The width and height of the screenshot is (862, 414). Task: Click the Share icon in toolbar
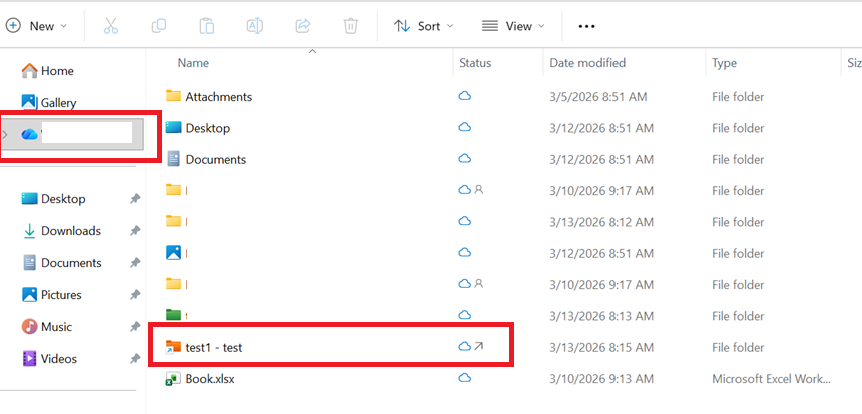coord(303,25)
